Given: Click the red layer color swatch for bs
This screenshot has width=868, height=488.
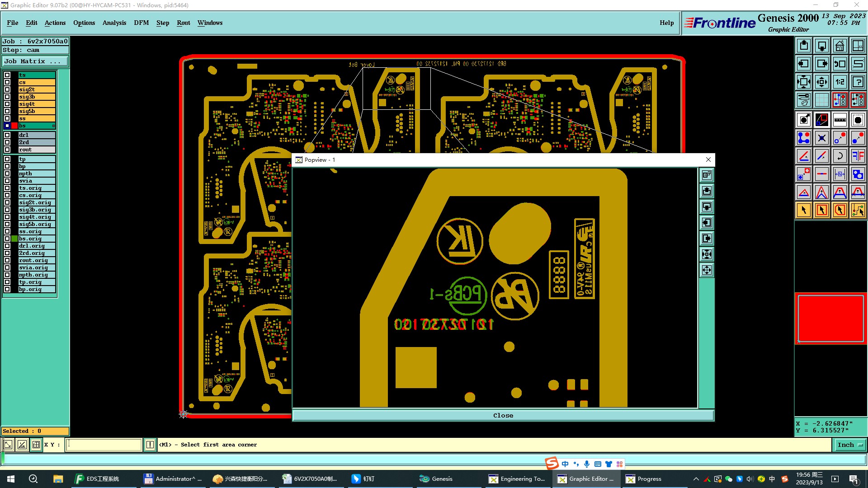Looking at the screenshot, I should [14, 126].
